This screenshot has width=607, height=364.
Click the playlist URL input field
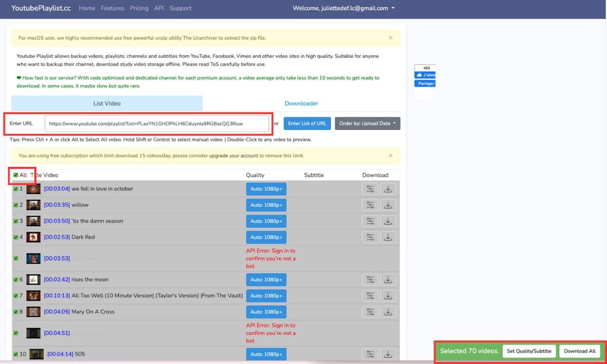(157, 123)
